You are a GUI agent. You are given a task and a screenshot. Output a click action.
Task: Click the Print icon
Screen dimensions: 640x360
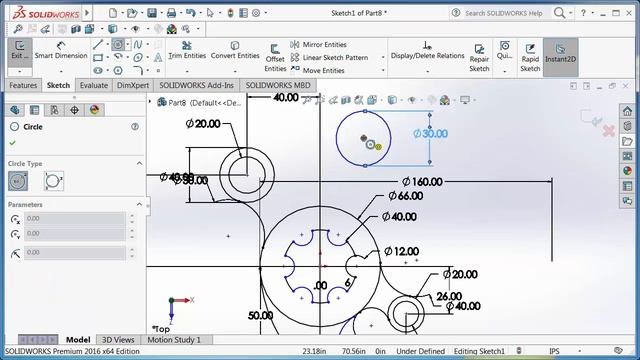tap(171, 13)
